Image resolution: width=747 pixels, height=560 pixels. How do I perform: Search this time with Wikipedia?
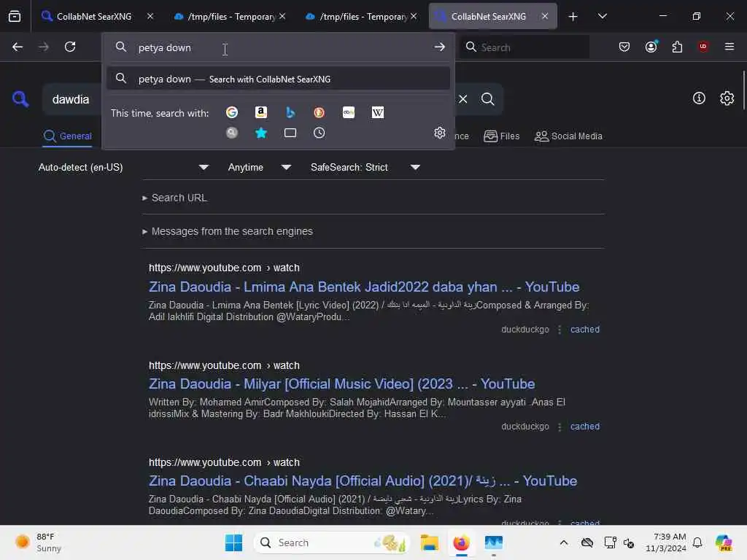(x=377, y=112)
